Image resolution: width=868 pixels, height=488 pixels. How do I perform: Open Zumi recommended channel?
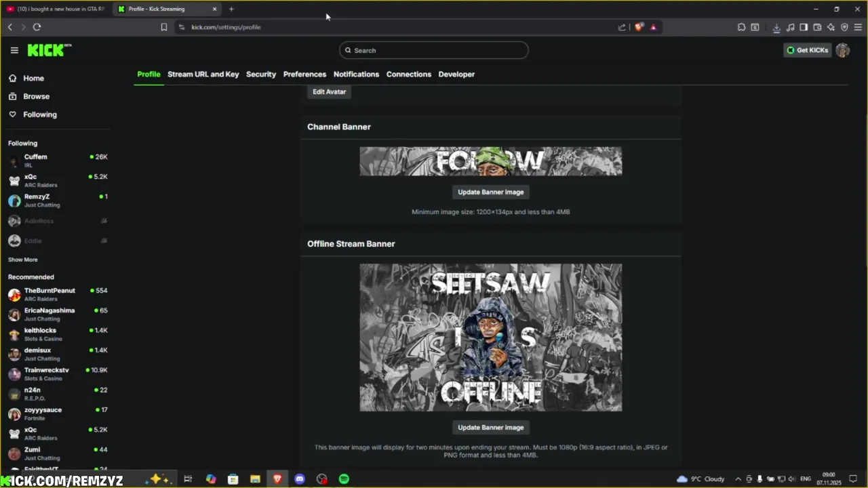point(58,453)
